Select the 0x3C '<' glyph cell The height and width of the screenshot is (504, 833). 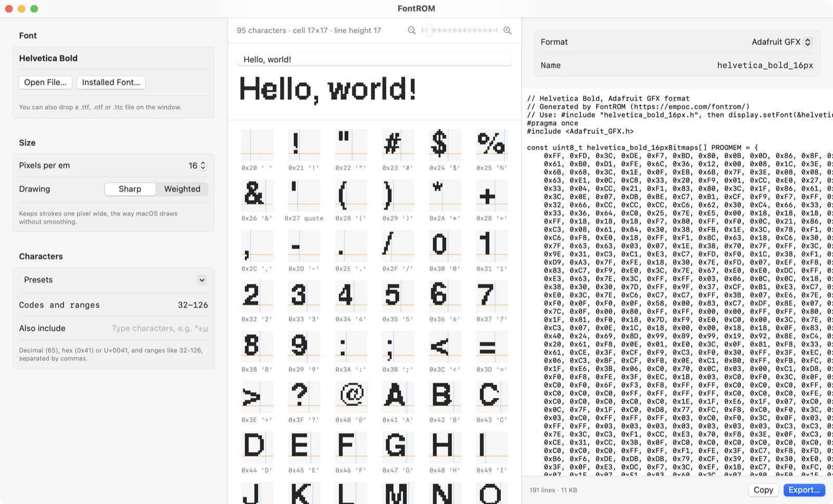coord(445,352)
